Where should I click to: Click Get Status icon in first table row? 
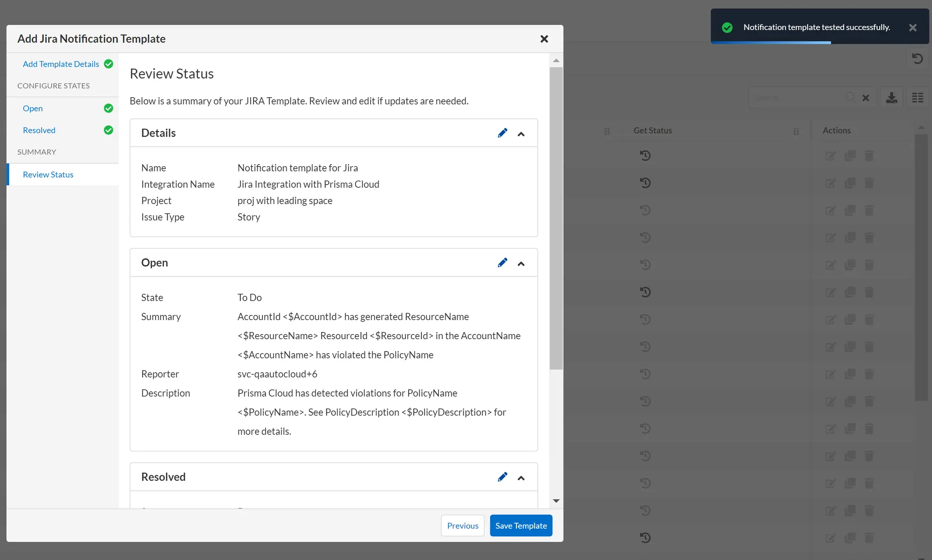point(645,156)
